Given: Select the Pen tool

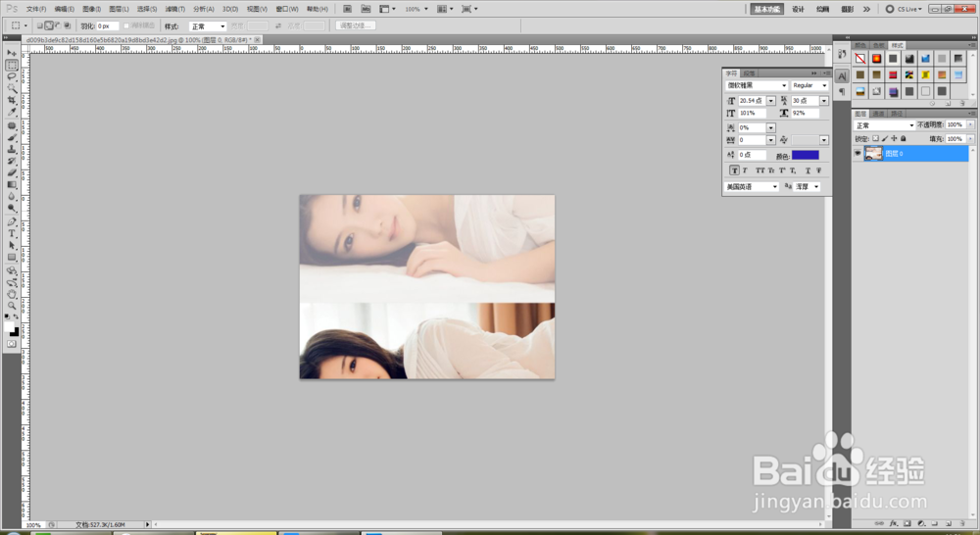Looking at the screenshot, I should click(x=12, y=221).
